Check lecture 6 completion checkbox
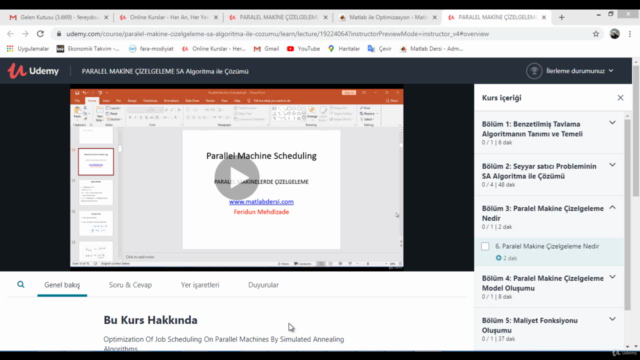The height and width of the screenshot is (360, 640). pos(485,246)
